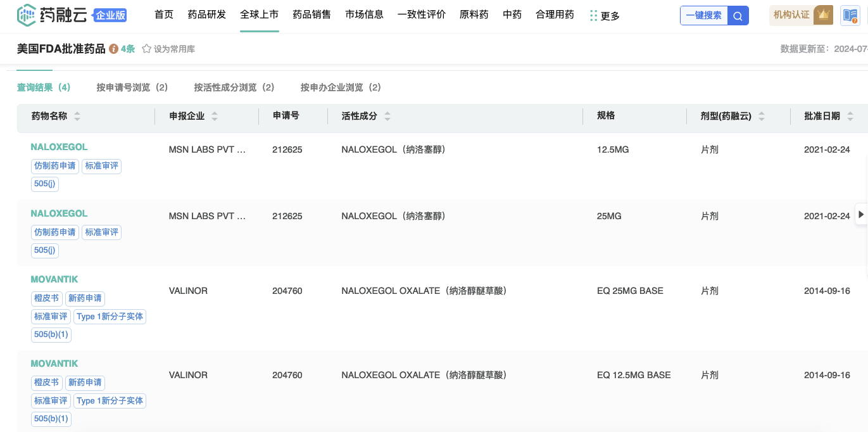Select the 全球上市 menu
The image size is (868, 432).
(260, 15)
